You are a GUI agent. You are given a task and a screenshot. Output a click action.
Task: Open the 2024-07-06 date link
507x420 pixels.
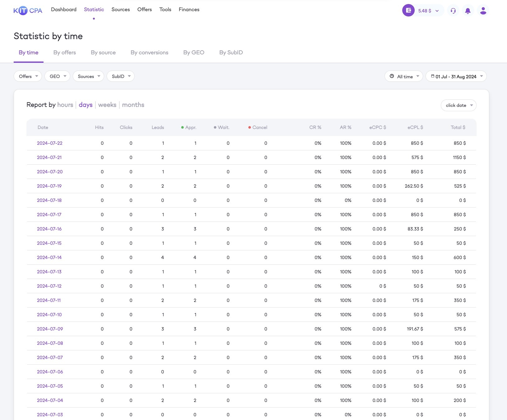50,372
